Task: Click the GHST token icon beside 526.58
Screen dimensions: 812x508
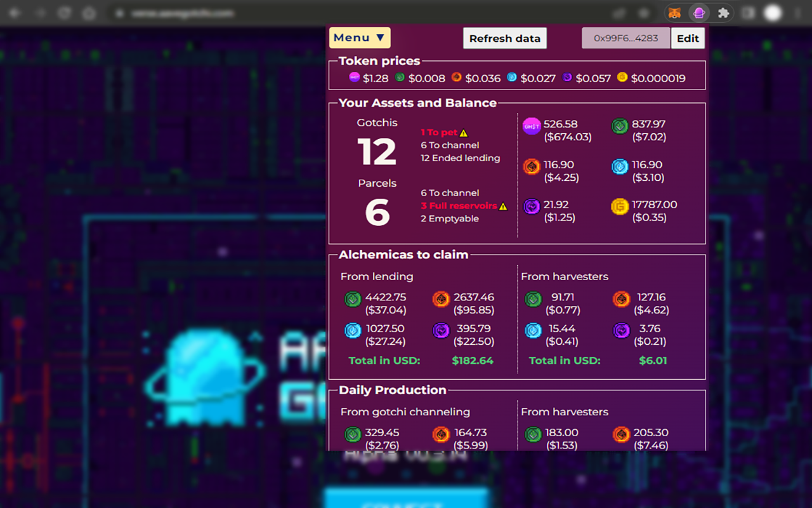Action: [532, 126]
